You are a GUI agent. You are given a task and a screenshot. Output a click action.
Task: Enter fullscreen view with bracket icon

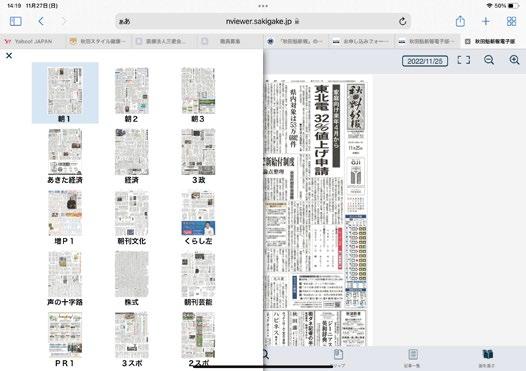(464, 60)
